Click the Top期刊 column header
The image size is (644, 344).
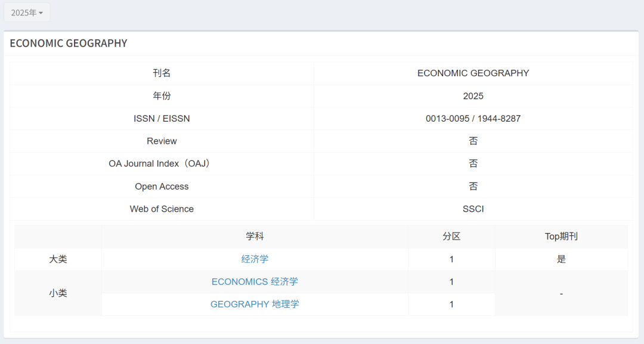(x=561, y=237)
